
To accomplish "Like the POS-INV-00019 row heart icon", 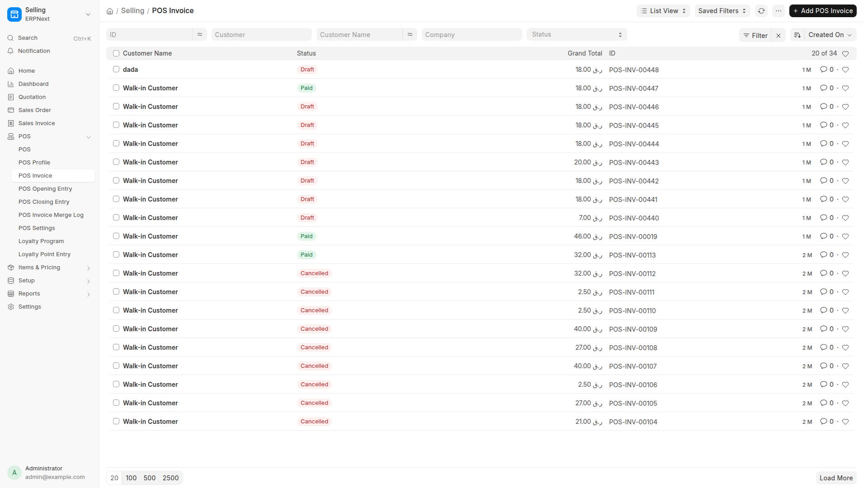I will [x=845, y=236].
